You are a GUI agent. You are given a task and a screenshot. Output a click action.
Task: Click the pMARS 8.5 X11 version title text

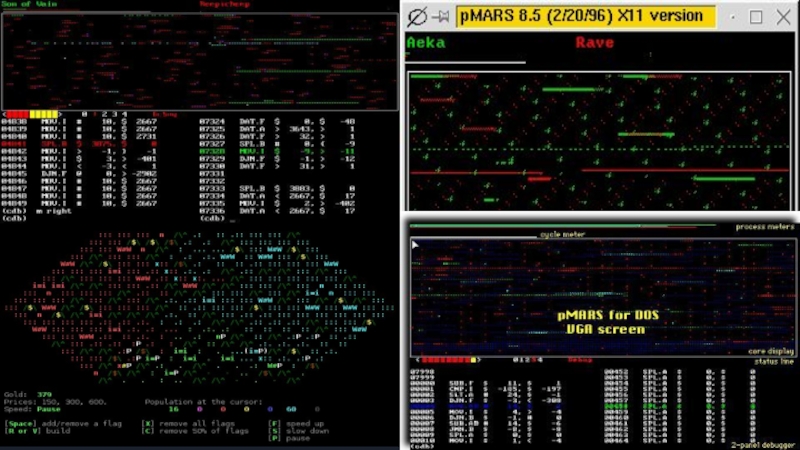tap(582, 16)
